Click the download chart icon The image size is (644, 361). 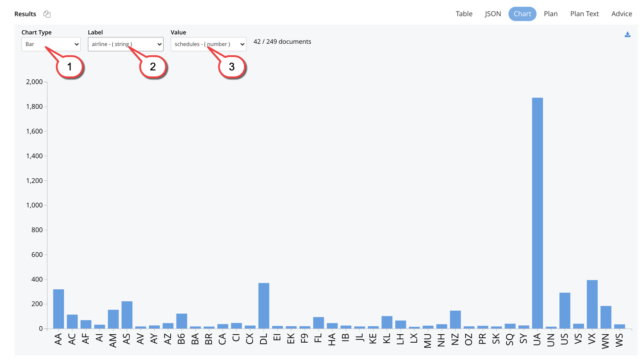pos(628,33)
